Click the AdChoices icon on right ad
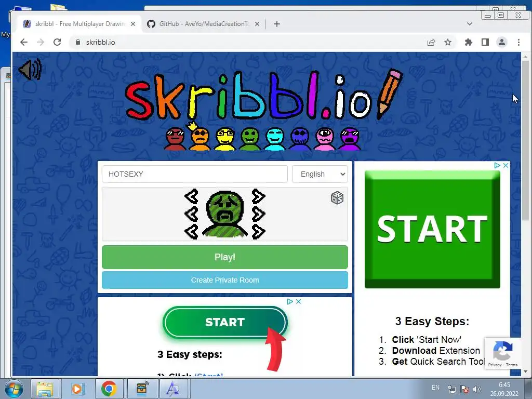532x399 pixels. click(497, 165)
